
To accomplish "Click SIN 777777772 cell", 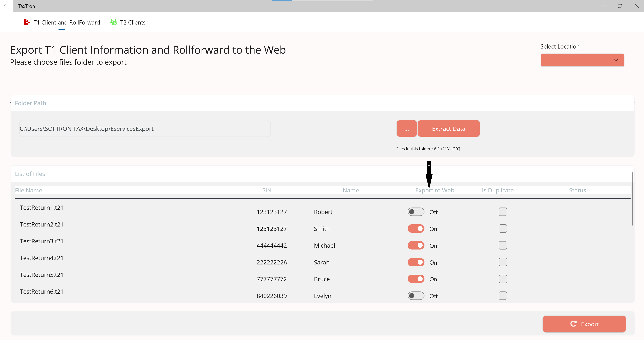I will (272, 279).
